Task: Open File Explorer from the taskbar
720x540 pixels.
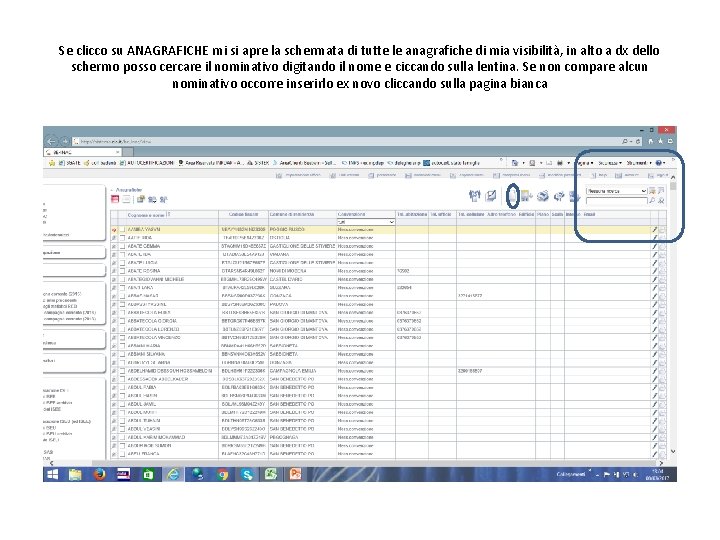Action: pos(75,474)
